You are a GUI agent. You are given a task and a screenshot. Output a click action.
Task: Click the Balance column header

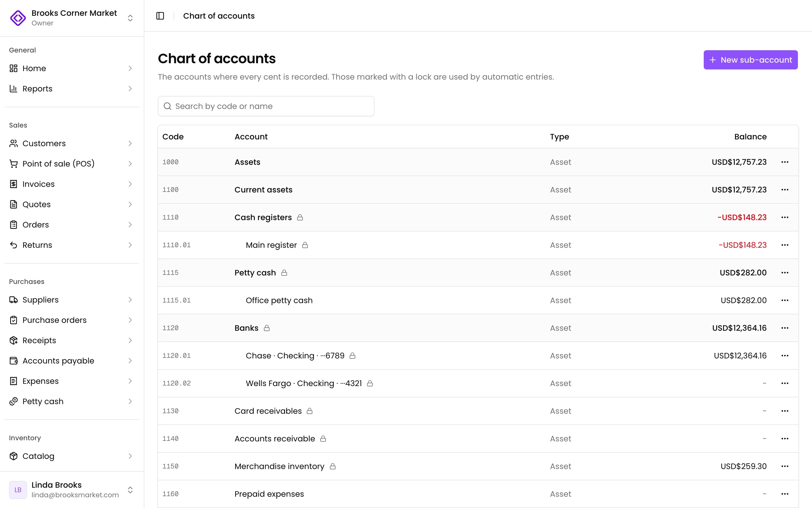point(750,137)
